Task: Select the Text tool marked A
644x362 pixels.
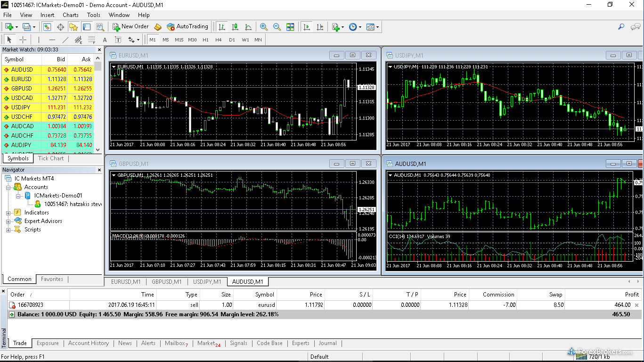Action: (105, 40)
